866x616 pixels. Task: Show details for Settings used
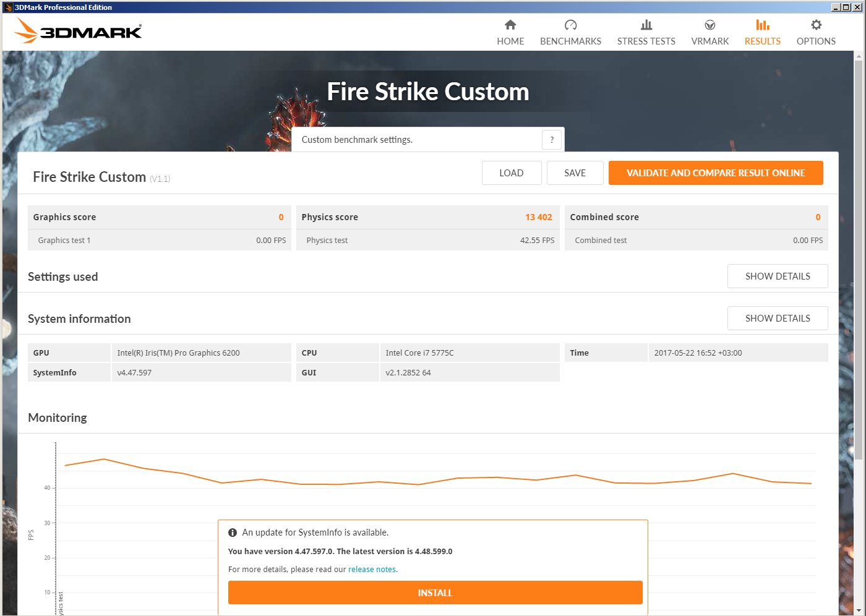point(778,276)
